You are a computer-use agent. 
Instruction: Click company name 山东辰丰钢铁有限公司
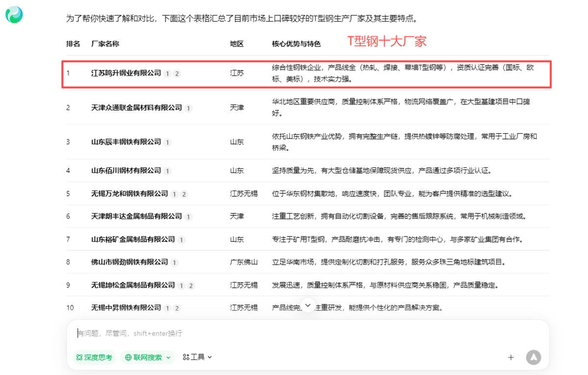click(126, 142)
